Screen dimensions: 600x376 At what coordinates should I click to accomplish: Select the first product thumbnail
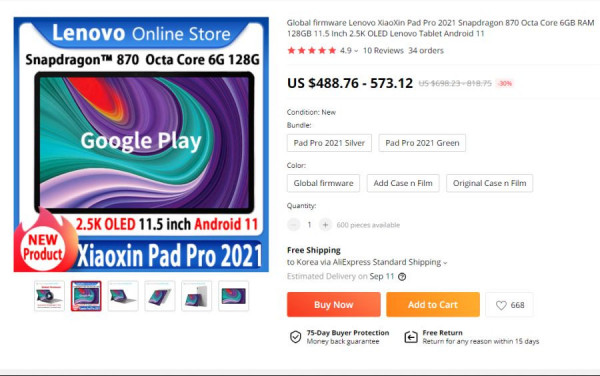(49, 296)
